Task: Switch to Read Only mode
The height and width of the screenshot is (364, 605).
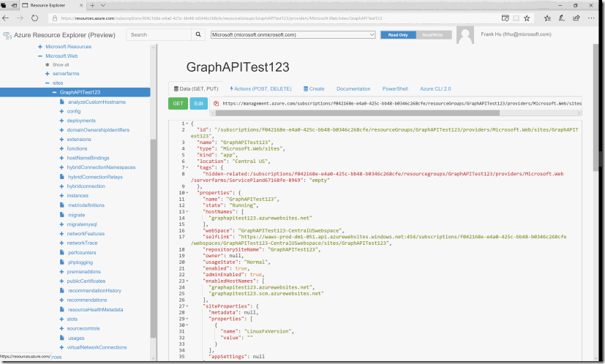Action: click(398, 35)
